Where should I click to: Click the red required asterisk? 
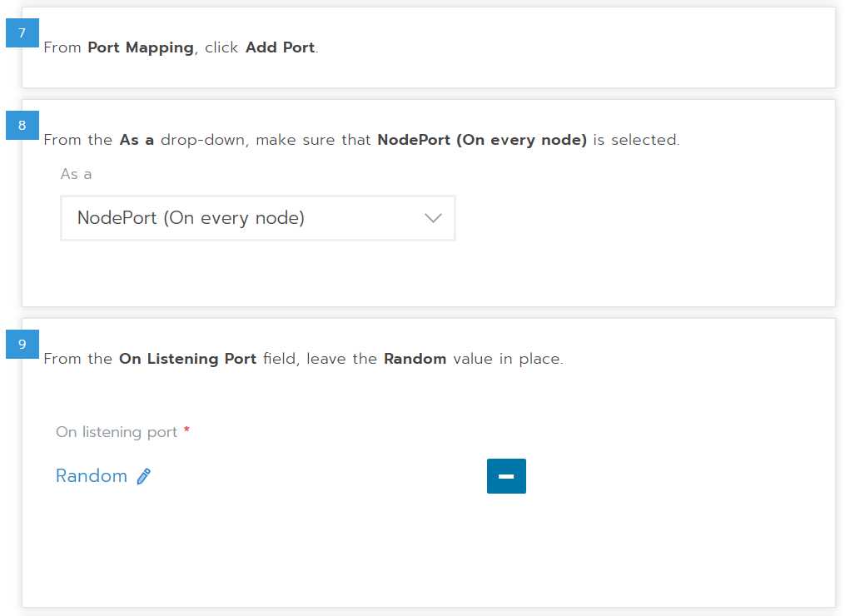click(186, 430)
